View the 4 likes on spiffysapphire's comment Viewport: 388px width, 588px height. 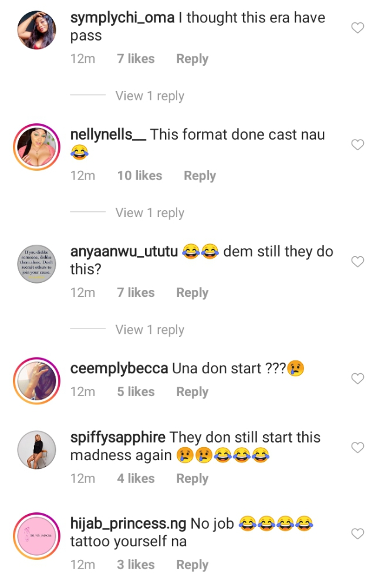pyautogui.click(x=136, y=479)
